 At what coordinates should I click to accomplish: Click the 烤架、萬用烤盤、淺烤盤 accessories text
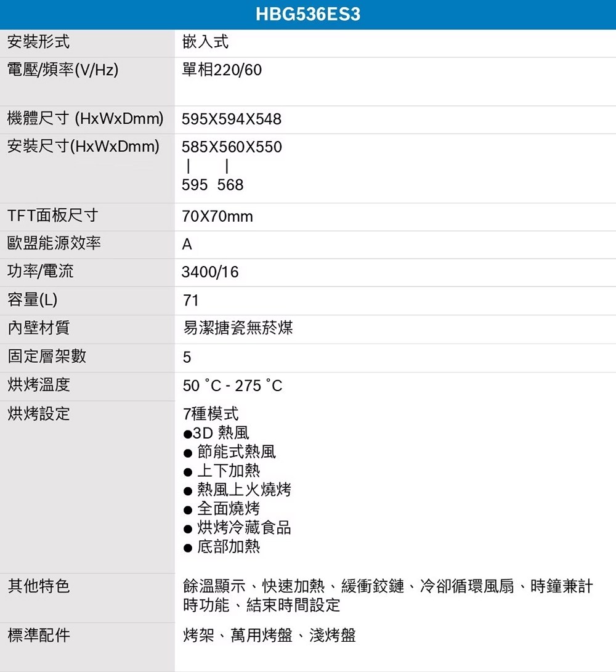tap(269, 636)
